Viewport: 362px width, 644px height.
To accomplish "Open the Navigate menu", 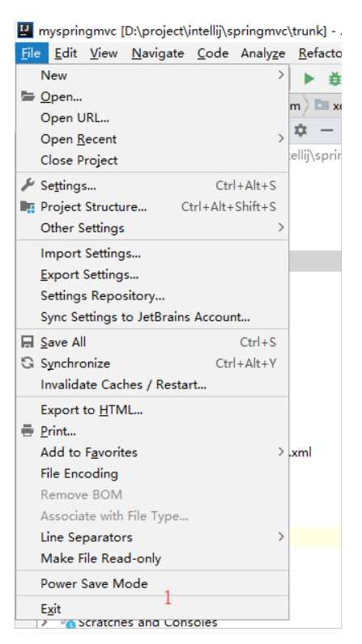I will (x=158, y=53).
